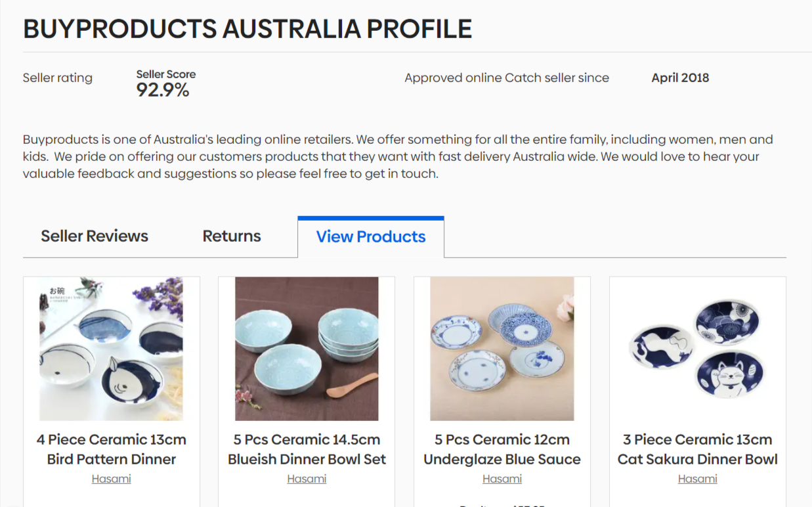View the blueish dinner bowl set image
Screen dimensions: 812x507
[x=307, y=349]
